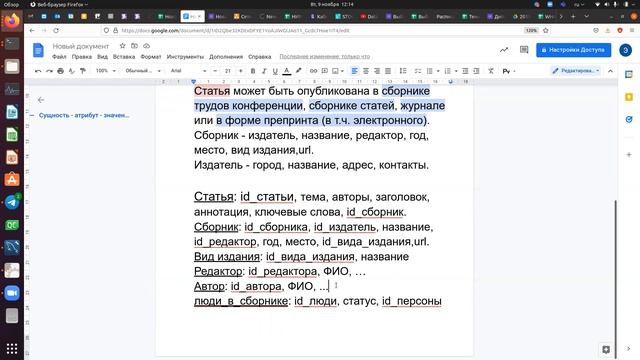Toggle the bulleted list
640x360 pixels.
click(x=429, y=71)
